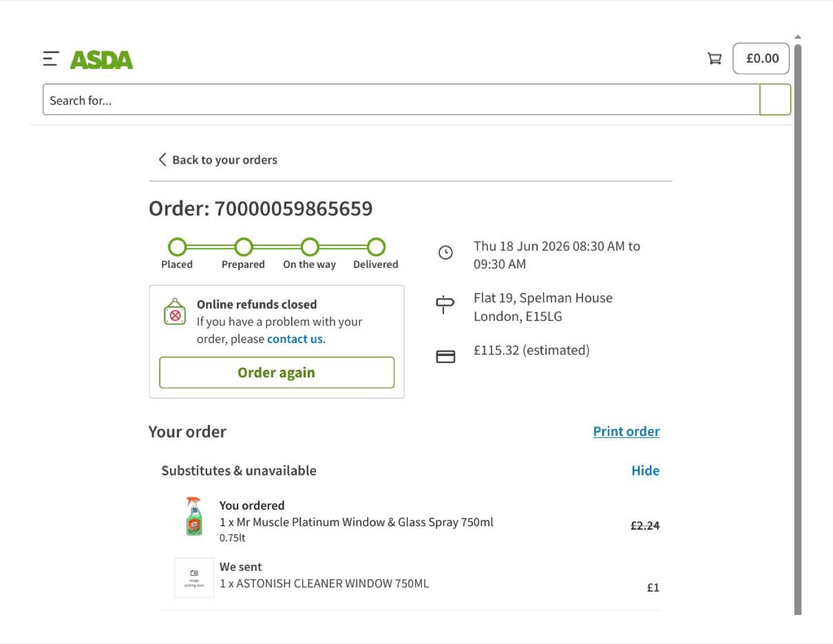Click the £0.00 basket total button
This screenshot has width=833, height=644.
(x=761, y=58)
